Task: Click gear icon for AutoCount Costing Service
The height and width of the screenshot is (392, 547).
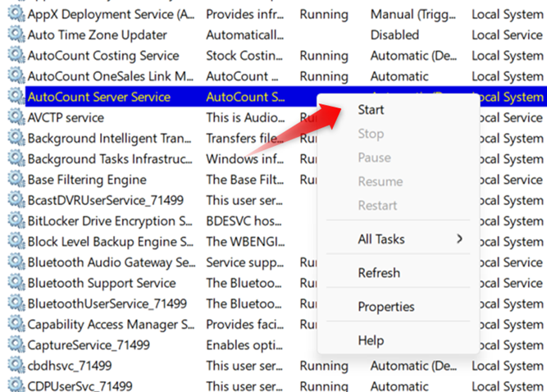Action: point(16,56)
